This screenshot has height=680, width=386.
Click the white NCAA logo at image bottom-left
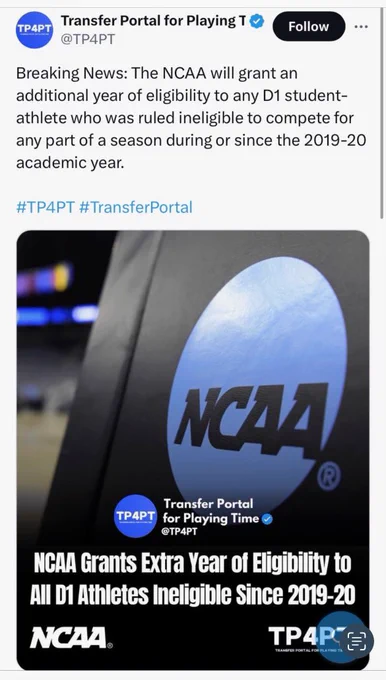[71, 638]
